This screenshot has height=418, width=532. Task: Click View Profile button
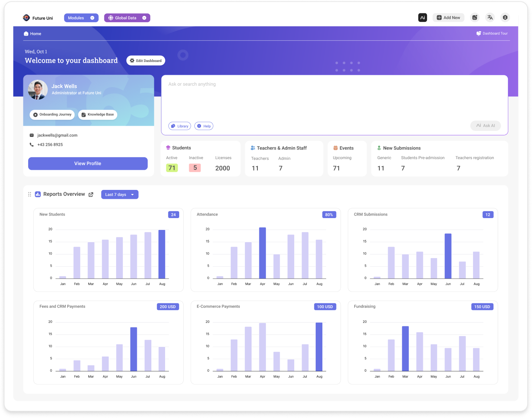click(88, 164)
